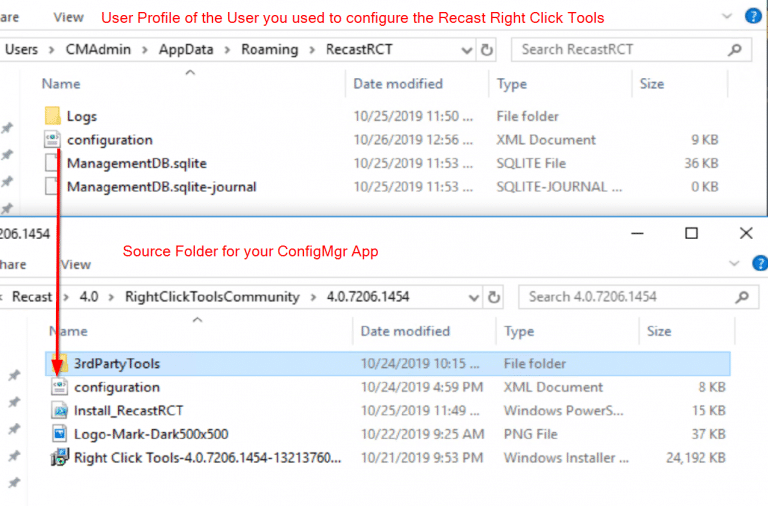Viewport: 768px width, 506px height.
Task: Click the blue help icon in top window
Action: 753,17
